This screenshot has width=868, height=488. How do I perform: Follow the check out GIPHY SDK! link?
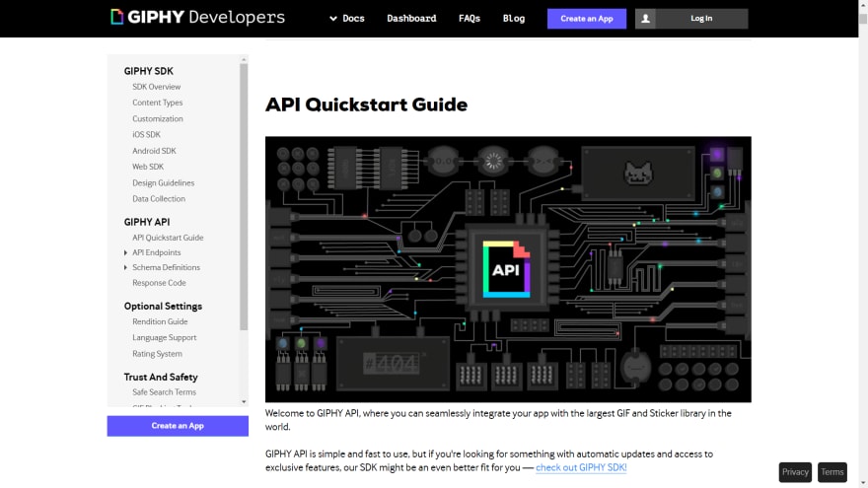(581, 467)
